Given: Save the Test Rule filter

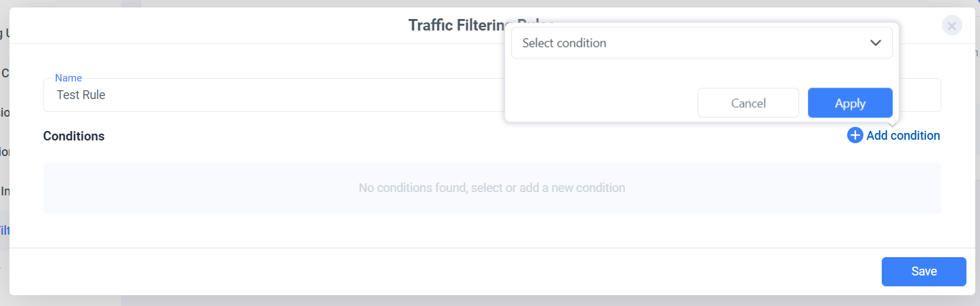Looking at the screenshot, I should click(923, 271).
